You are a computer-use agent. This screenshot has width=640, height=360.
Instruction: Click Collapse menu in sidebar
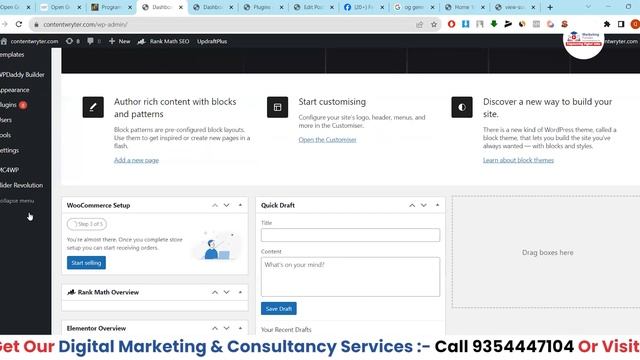click(x=17, y=201)
